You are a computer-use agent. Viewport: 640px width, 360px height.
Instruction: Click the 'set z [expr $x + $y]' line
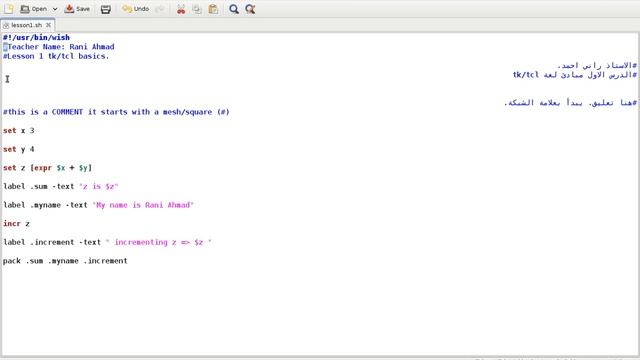point(47,168)
